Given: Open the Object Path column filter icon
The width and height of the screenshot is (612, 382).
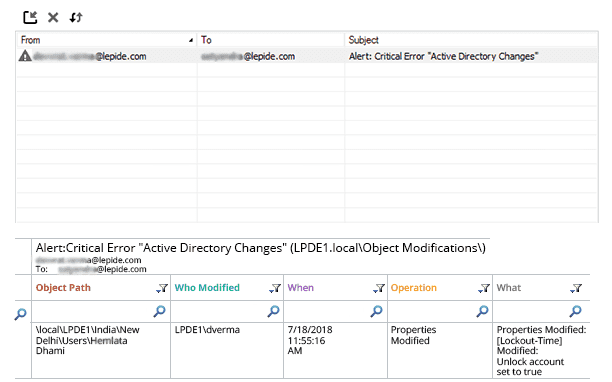Looking at the screenshot, I should [x=162, y=288].
